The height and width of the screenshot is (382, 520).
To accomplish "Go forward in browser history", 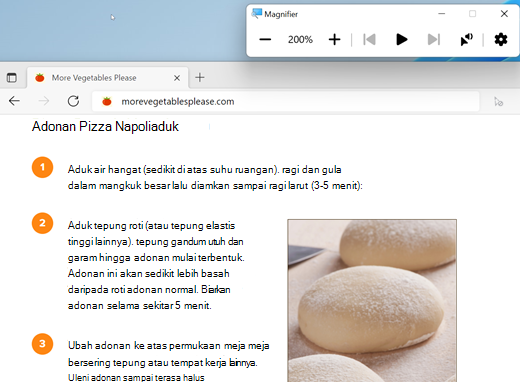I will pos(44,101).
